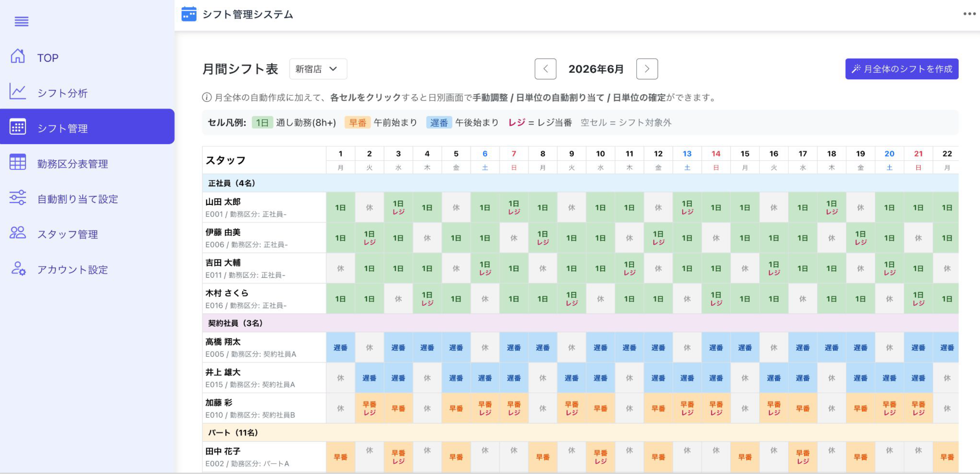Image resolution: width=980 pixels, height=474 pixels.
Task: Click 加藤 彩's day 16 早番 レジ cell
Action: pyautogui.click(x=774, y=408)
